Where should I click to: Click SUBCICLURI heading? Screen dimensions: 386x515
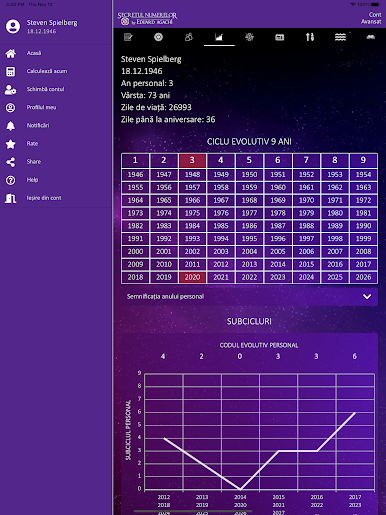(249, 321)
